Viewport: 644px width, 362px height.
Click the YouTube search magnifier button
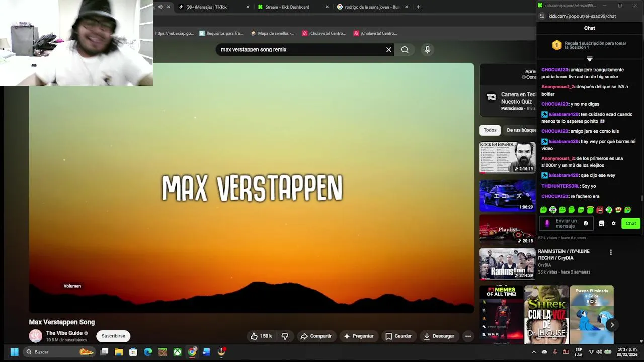405,50
